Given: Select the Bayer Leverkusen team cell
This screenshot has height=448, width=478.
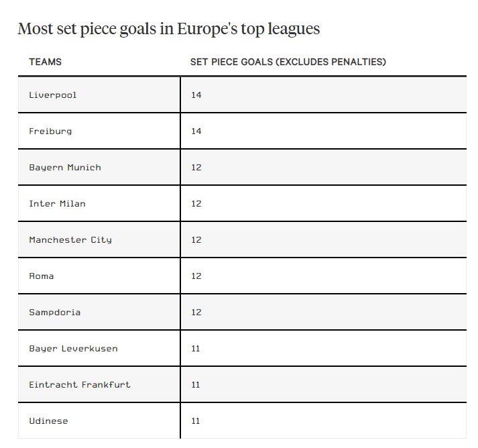Looking at the screenshot, I should click(x=73, y=349).
